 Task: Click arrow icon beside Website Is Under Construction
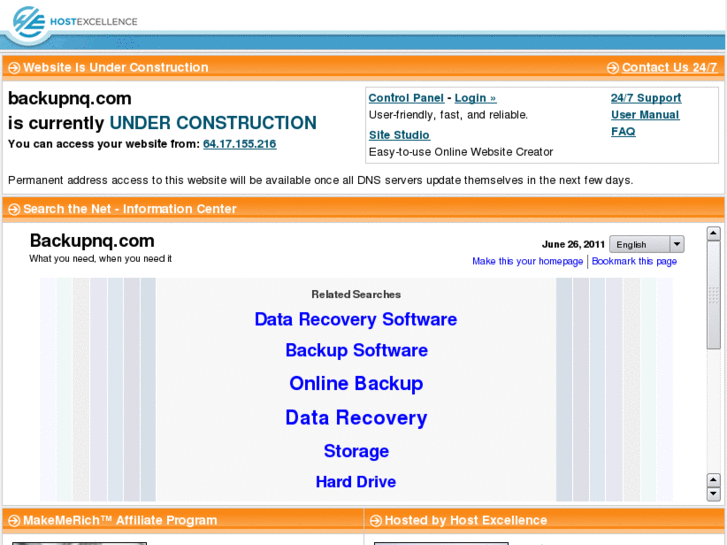coord(14,68)
